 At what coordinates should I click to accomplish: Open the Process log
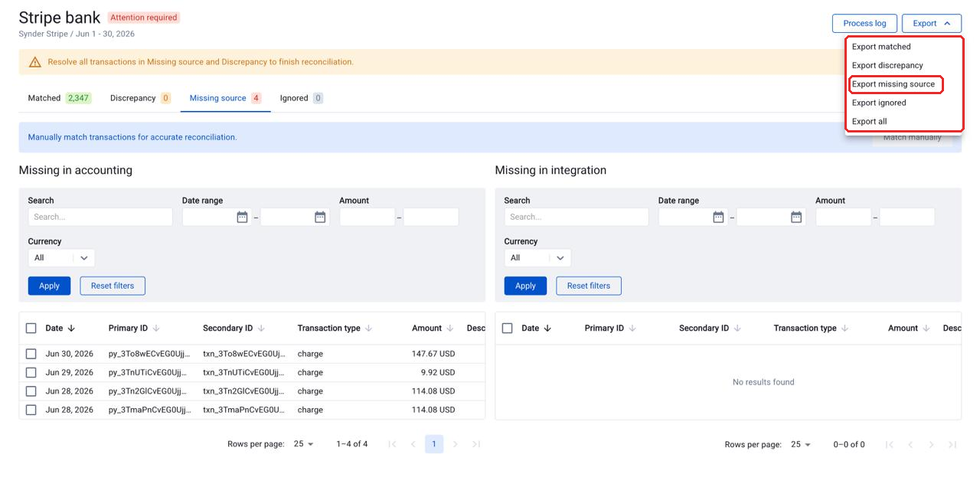tap(864, 24)
